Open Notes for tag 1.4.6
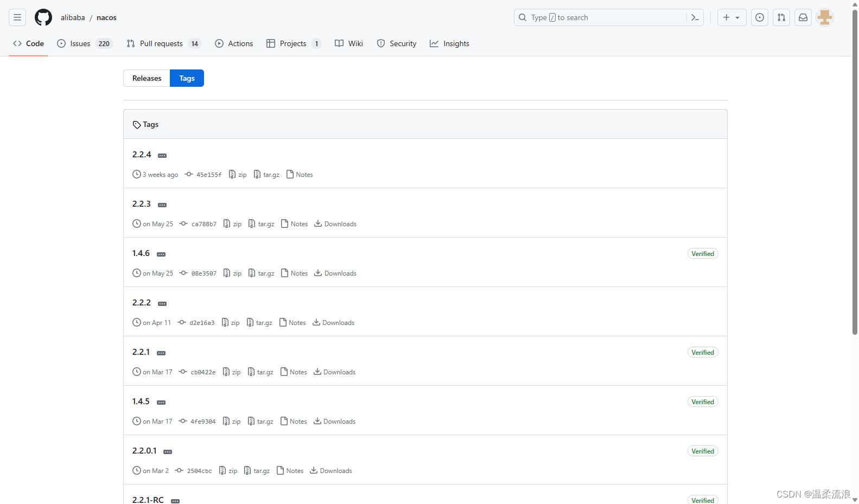This screenshot has width=859, height=504. (294, 273)
